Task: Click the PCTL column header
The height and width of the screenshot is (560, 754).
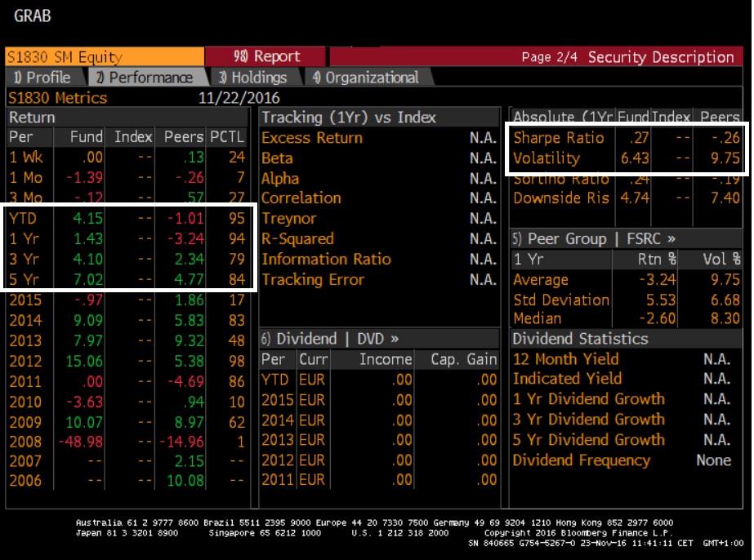Action: [227, 137]
